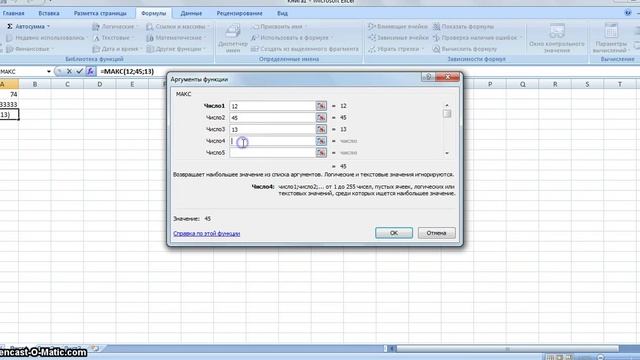Click Проверка наличия ошибок error checking

(x=477, y=38)
